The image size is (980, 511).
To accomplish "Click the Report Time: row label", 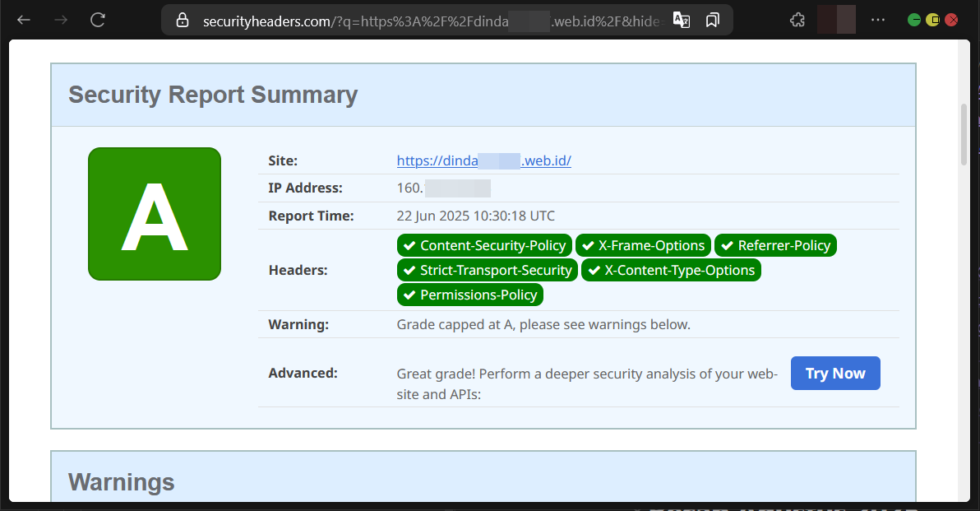I will pyautogui.click(x=312, y=216).
